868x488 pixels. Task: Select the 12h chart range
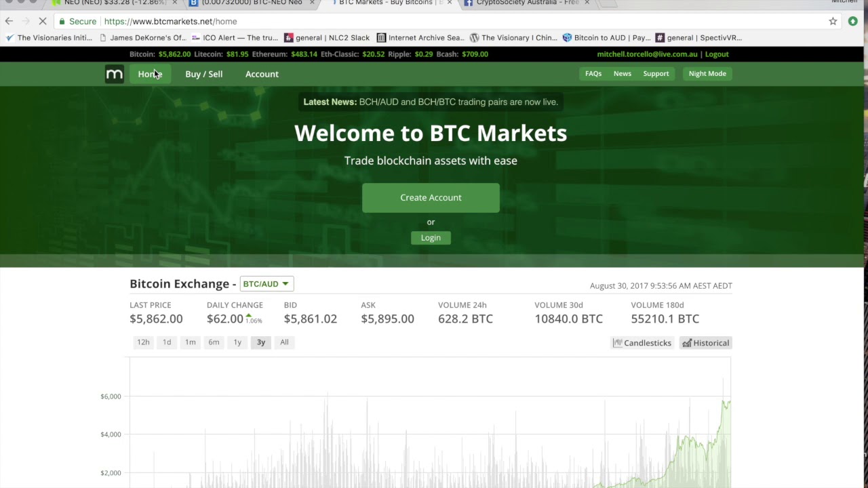143,342
